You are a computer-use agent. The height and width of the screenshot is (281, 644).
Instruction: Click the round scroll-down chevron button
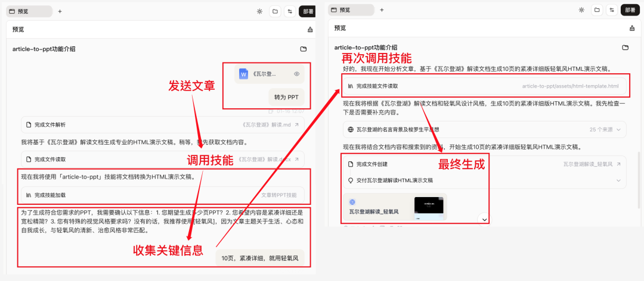[x=485, y=219]
